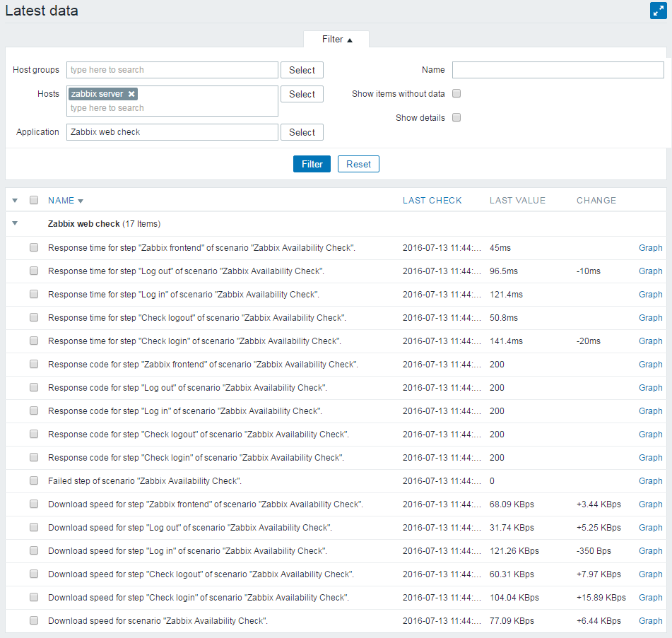Viewport: 672px width, 638px height.
Task: Check Response code "Zabbix frontend" item
Action: tap(34, 364)
